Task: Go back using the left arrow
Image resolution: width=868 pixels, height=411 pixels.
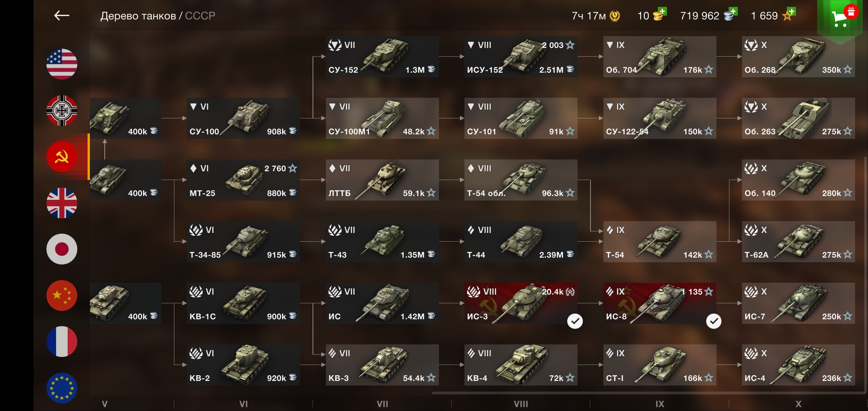Action: coord(62,16)
